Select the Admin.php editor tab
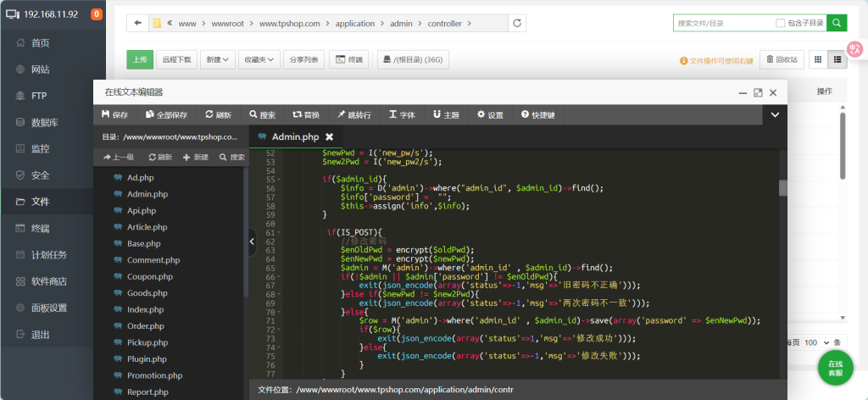 tap(294, 136)
